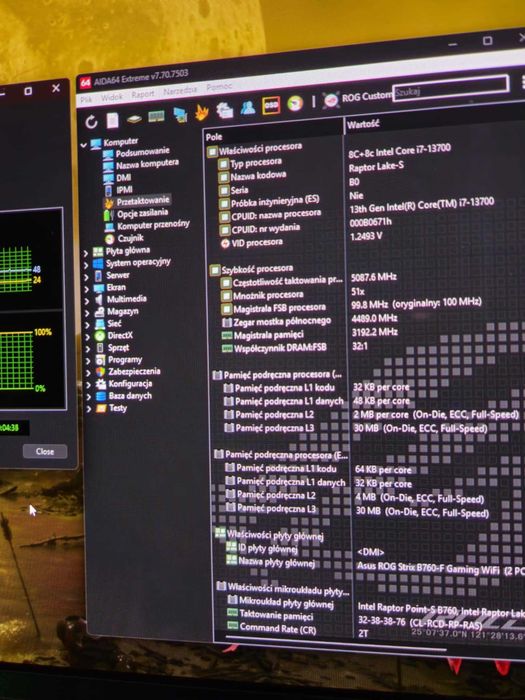Image resolution: width=525 pixels, height=700 pixels.
Task: Start the System Stability Test flame icon
Action: tap(202, 112)
